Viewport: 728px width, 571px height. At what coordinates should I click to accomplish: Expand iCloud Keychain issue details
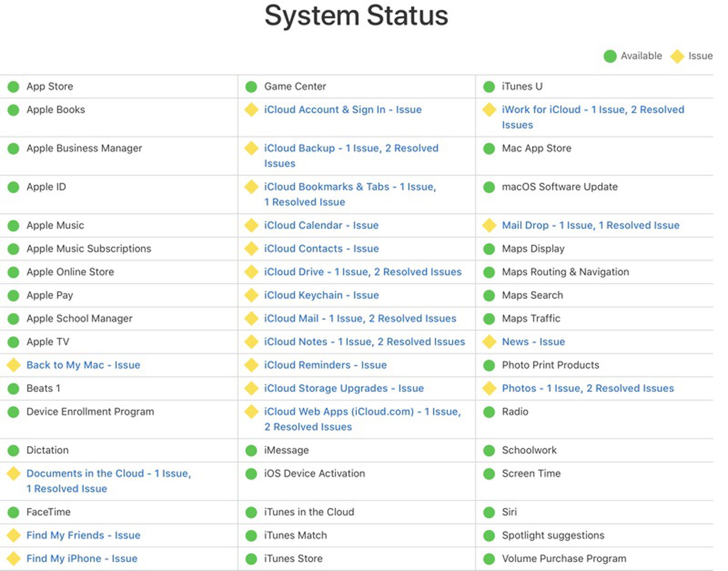tap(321, 295)
